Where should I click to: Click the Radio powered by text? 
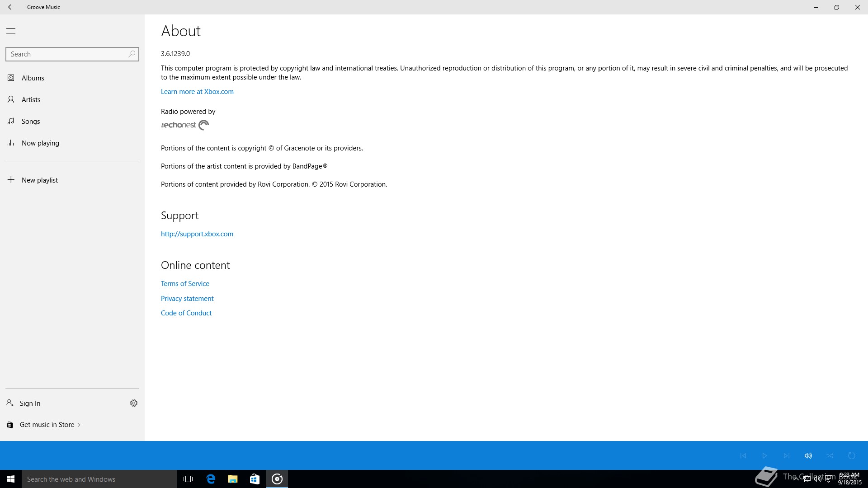tap(188, 112)
